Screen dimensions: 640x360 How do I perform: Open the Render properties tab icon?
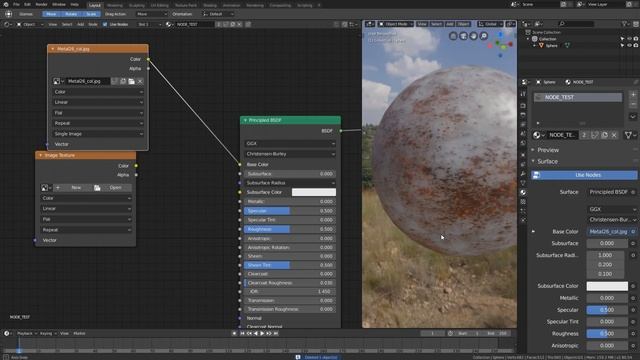523,106
